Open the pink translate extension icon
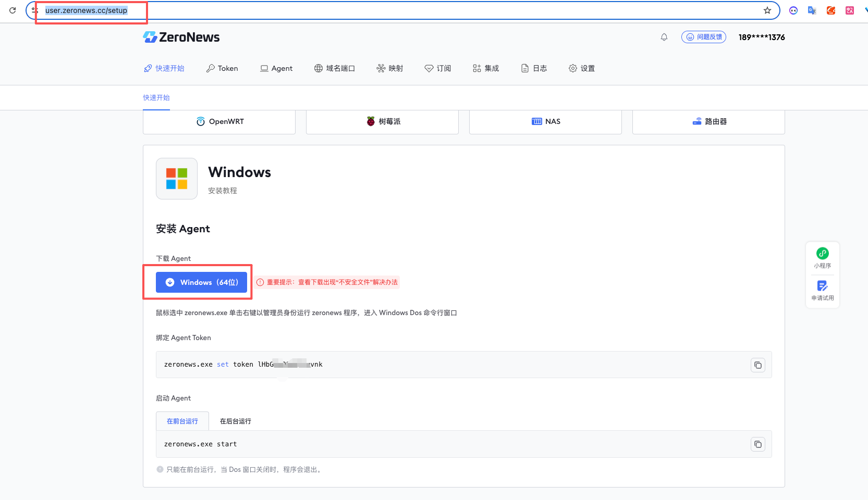This screenshot has width=868, height=500. pos(850,10)
